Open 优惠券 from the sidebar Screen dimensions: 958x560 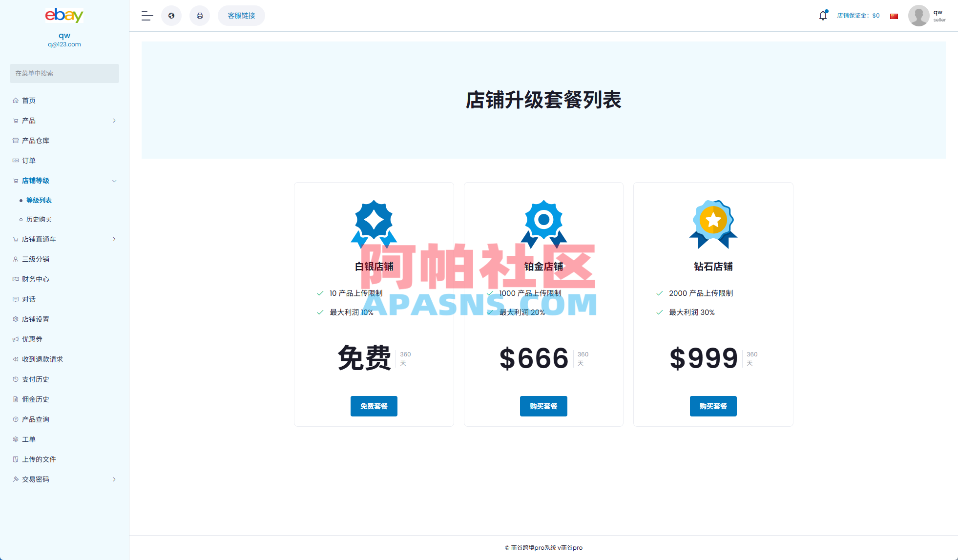[30, 339]
